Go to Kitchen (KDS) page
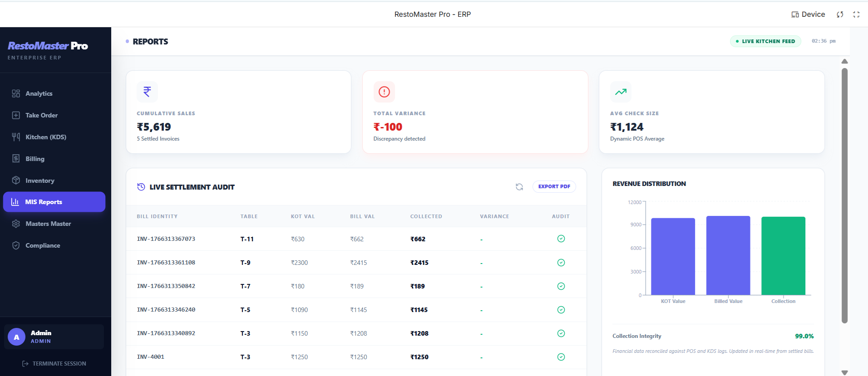Viewport: 868px width, 376px height. tap(45, 137)
